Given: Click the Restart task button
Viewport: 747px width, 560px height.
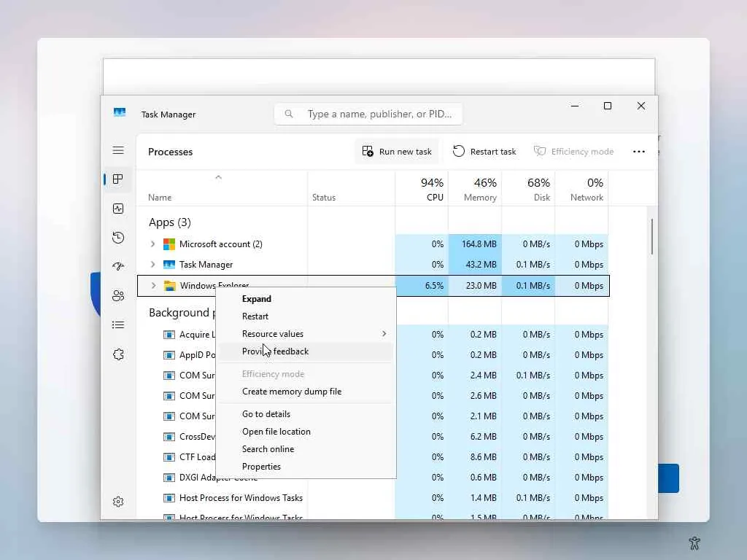Looking at the screenshot, I should click(484, 152).
